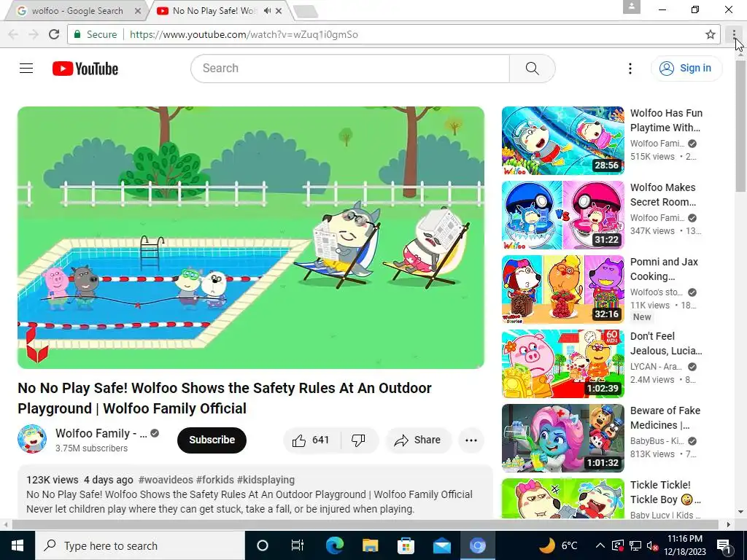
Task: Open Cortana circle on taskbar
Action: pyautogui.click(x=262, y=545)
